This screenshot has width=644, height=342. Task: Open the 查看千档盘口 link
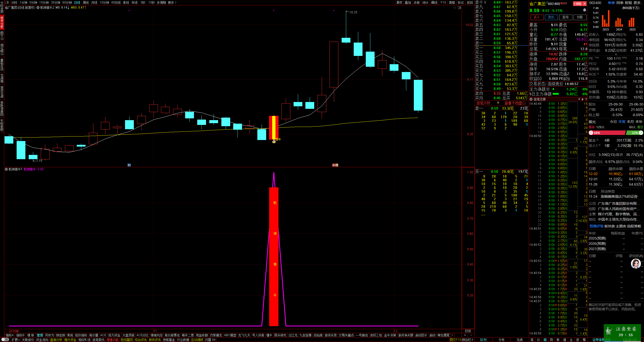[x=515, y=103]
